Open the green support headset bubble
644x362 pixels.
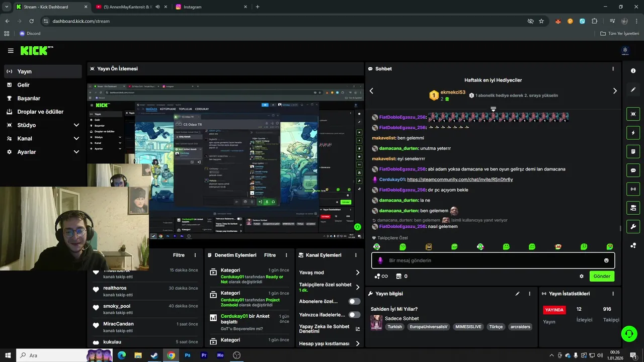(x=628, y=333)
